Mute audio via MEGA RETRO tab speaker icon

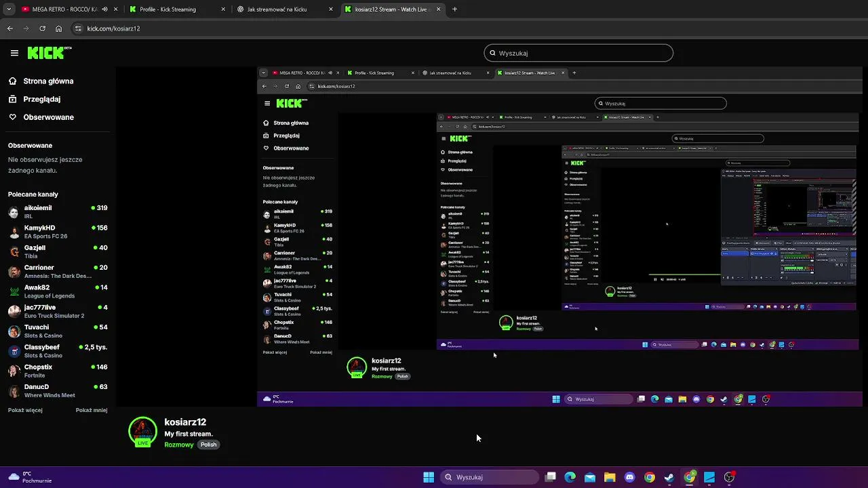(x=104, y=9)
